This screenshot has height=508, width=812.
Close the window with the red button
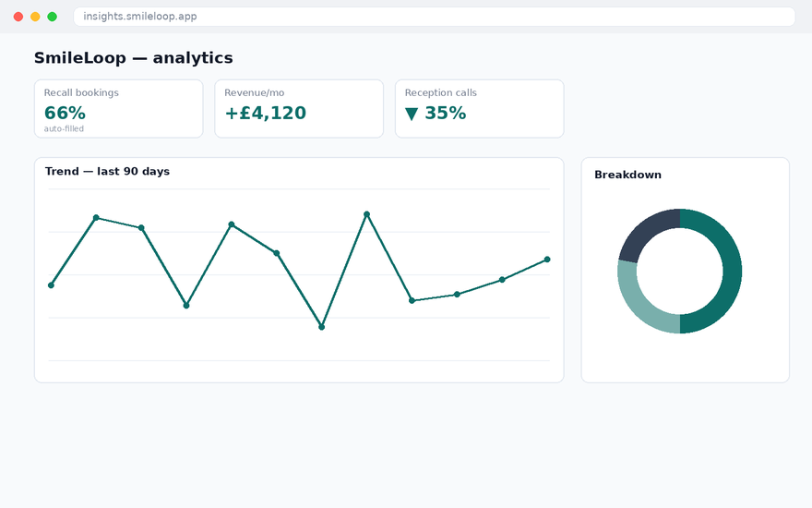click(x=18, y=17)
